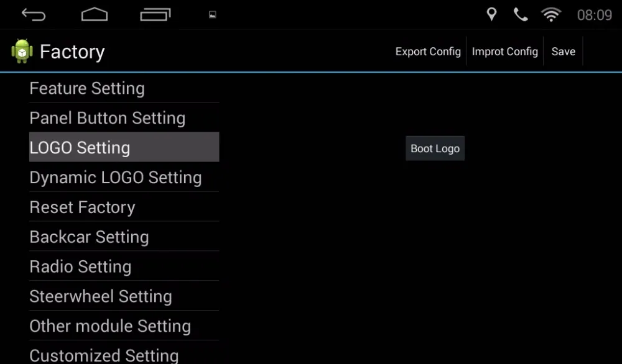The width and height of the screenshot is (622, 364).
Task: Save the factory configuration
Action: click(x=564, y=52)
